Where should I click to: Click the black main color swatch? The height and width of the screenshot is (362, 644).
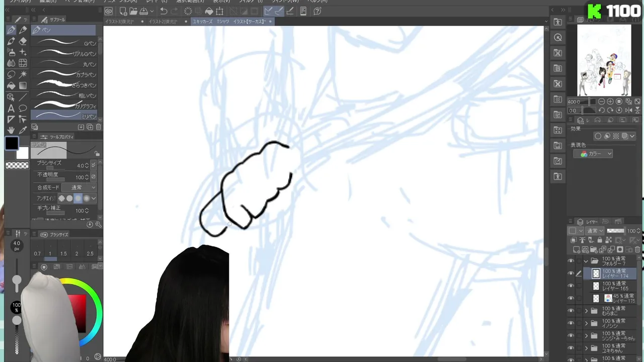12,143
